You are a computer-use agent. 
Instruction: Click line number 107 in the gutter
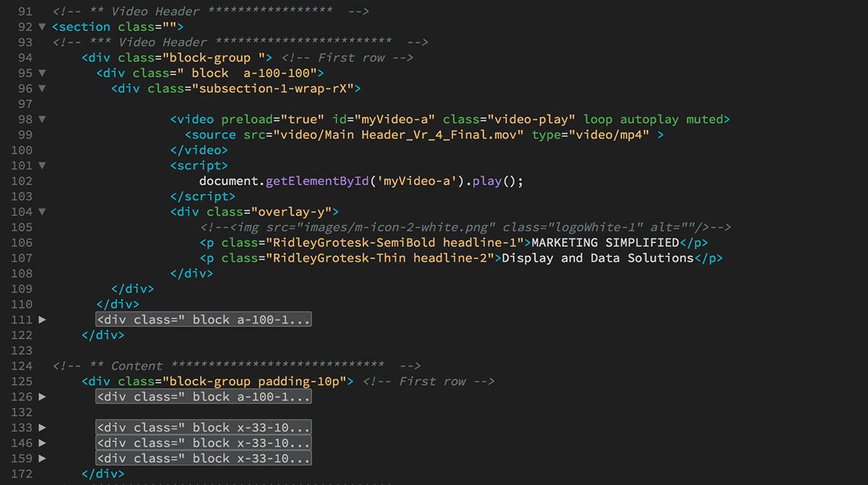(x=21, y=258)
